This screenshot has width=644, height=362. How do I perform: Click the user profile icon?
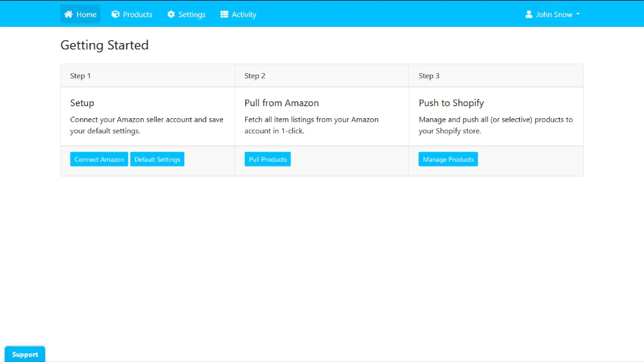pyautogui.click(x=529, y=14)
